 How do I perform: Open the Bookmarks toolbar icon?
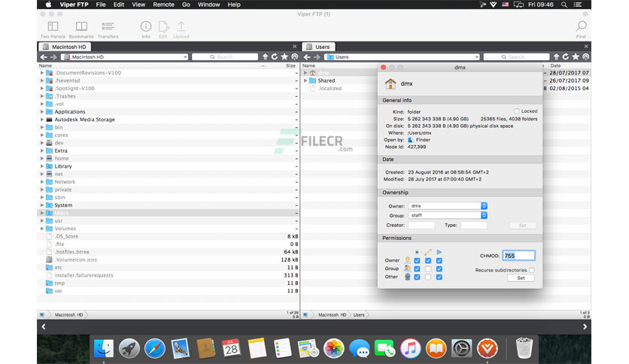[x=81, y=26]
